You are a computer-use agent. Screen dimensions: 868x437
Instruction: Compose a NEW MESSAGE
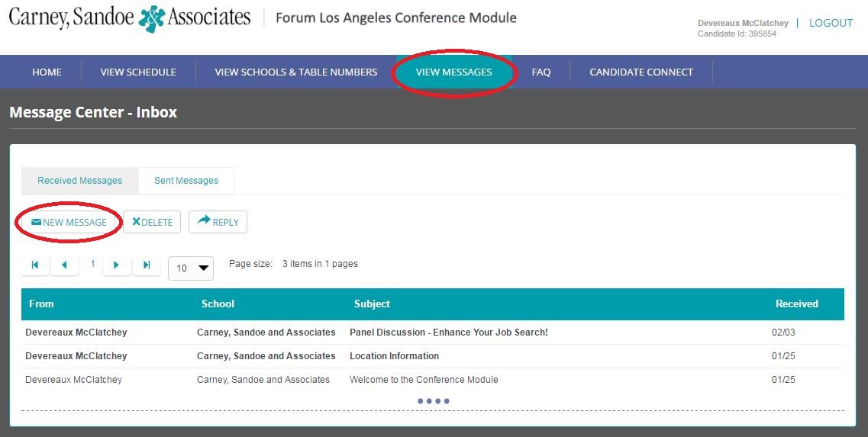[69, 222]
